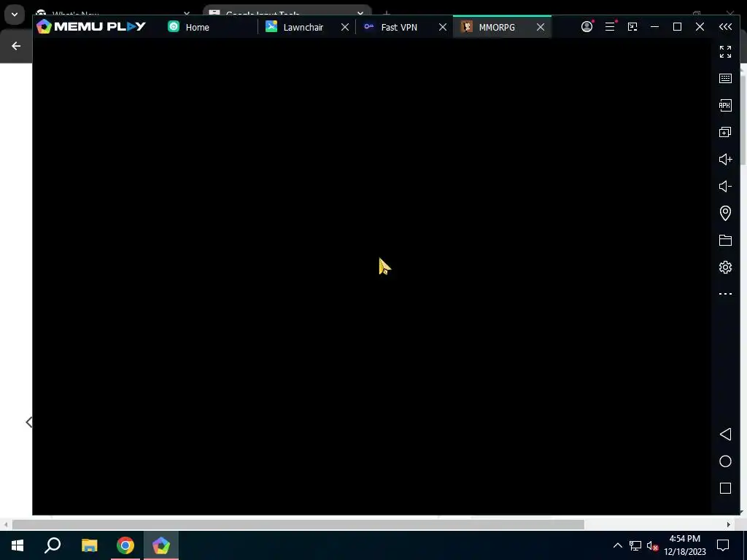Screen dimensions: 747x560
Task: Open the Chrome tab search dropdown
Action: click(x=15, y=15)
